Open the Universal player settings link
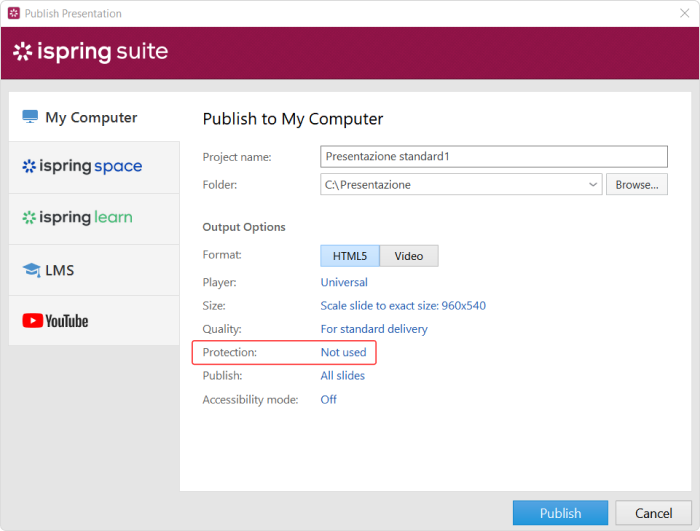This screenshot has height=531, width=700. pyautogui.click(x=344, y=282)
